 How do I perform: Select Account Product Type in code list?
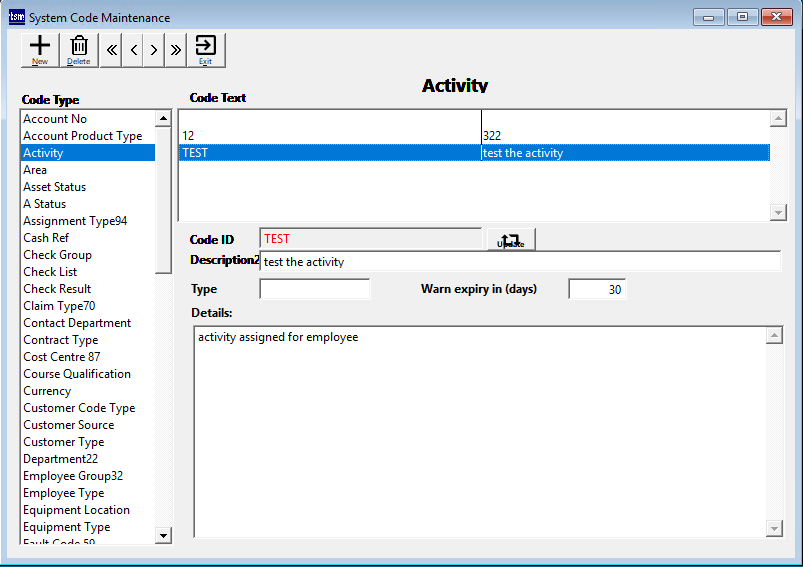pos(83,136)
